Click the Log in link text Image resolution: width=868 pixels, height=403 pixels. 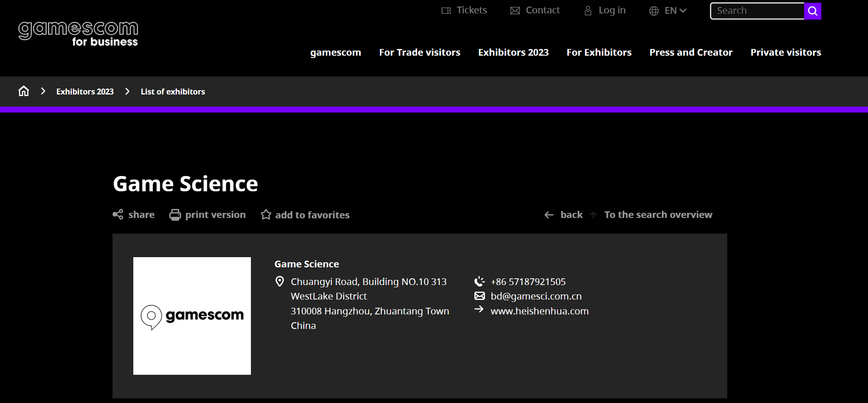pos(612,11)
